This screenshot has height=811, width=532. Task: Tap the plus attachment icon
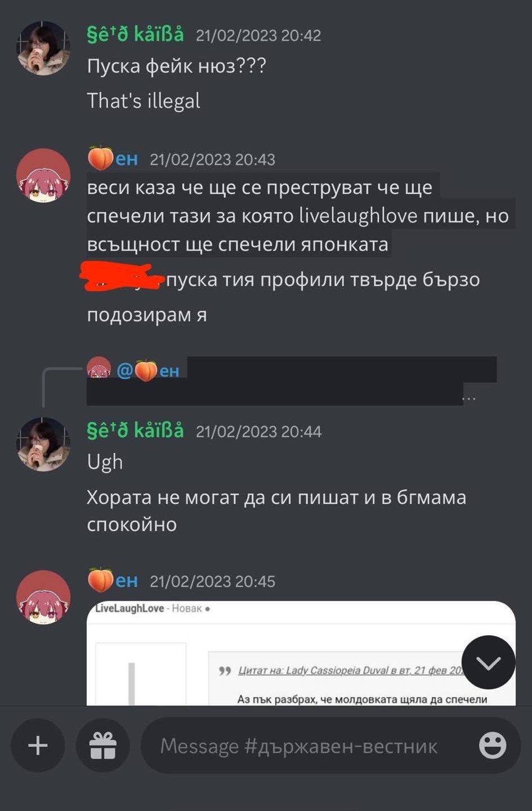[x=38, y=746]
